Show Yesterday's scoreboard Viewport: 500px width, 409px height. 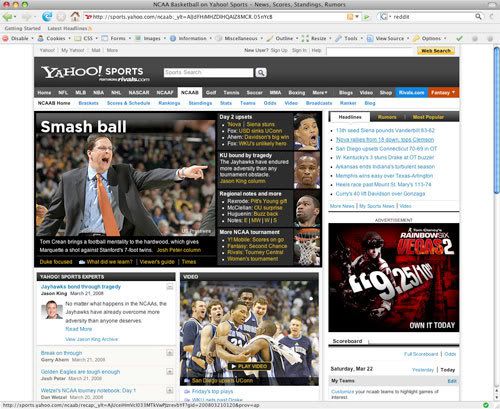click(x=423, y=370)
